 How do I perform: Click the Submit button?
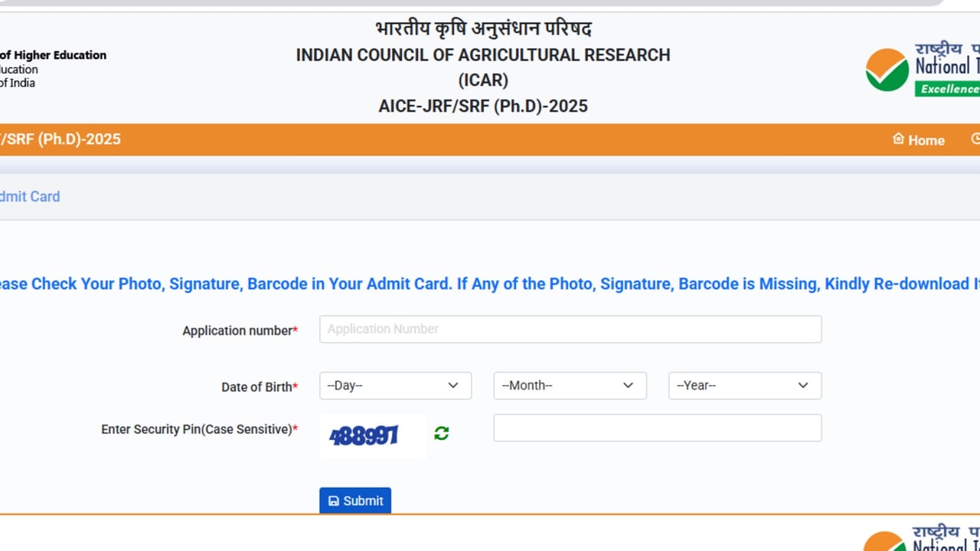(355, 500)
